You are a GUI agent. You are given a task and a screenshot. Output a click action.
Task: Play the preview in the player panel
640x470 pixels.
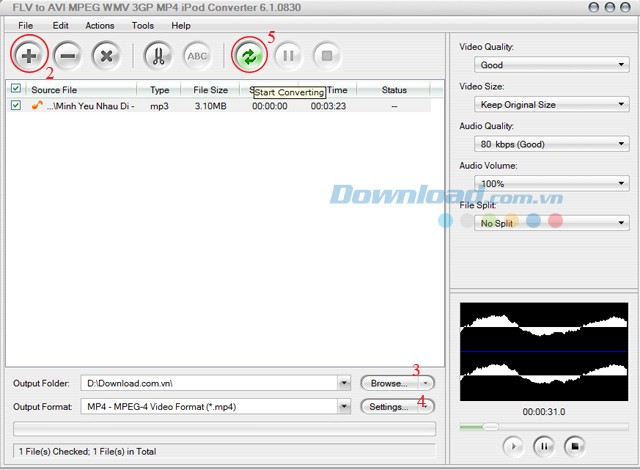pyautogui.click(x=513, y=446)
